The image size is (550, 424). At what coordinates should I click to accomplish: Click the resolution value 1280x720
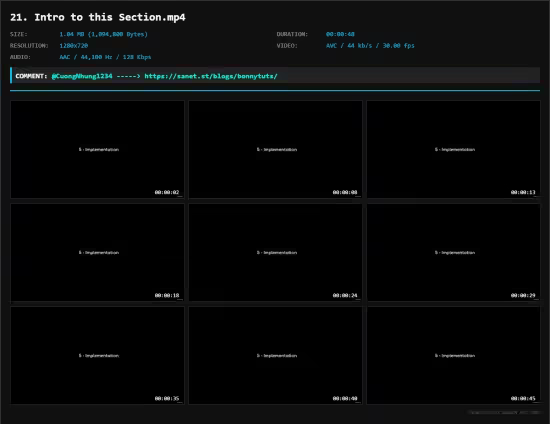pos(74,46)
